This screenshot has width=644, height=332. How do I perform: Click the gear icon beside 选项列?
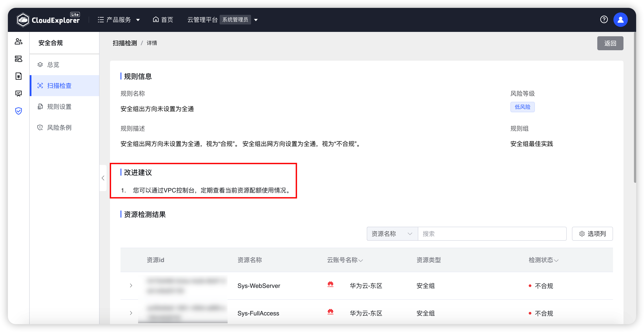[582, 234]
